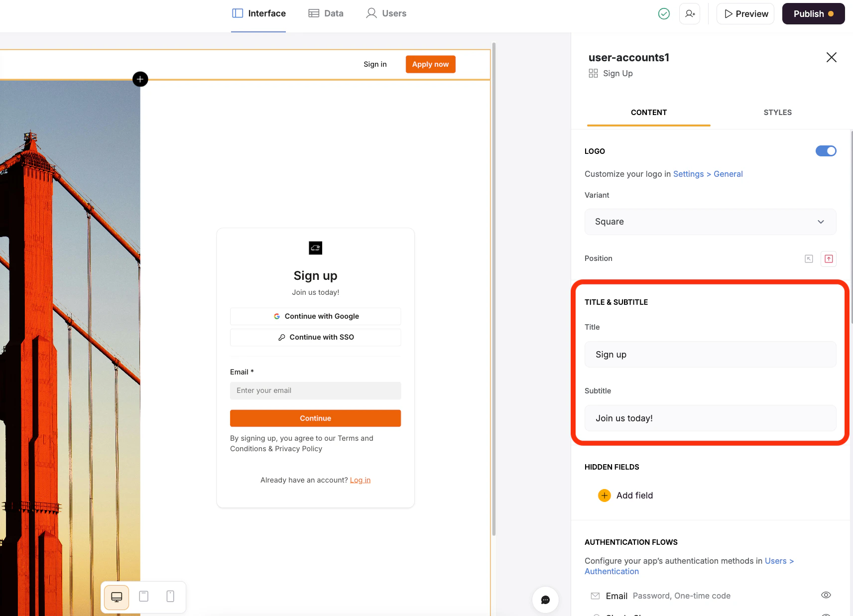
Task: Click the Email envelope icon in authentication flows
Action: [595, 596]
